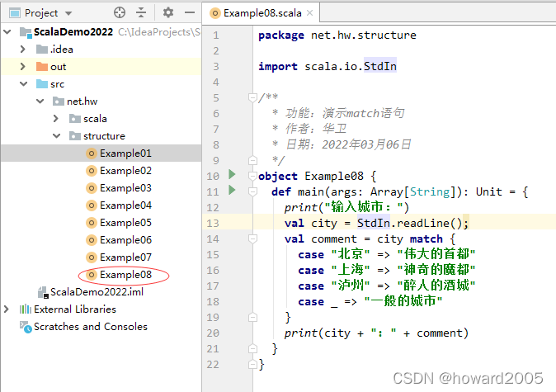556x392 pixels.
Task: Fold main method at line 11
Action: point(252,191)
